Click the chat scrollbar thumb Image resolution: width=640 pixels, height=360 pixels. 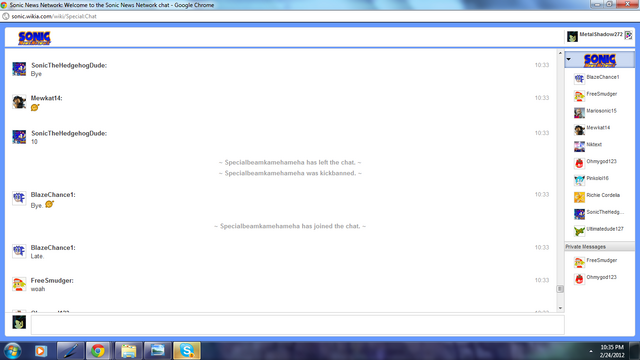pos(560,289)
